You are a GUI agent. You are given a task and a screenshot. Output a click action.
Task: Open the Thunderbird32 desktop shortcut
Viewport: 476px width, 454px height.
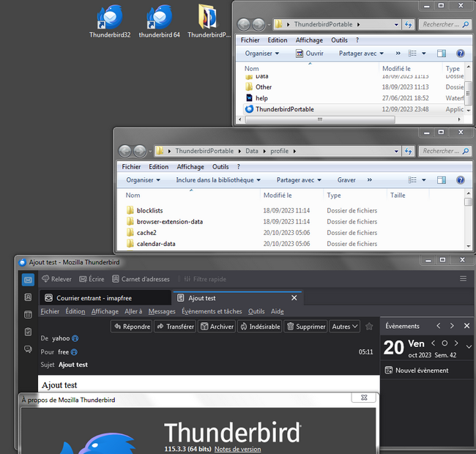(110, 21)
